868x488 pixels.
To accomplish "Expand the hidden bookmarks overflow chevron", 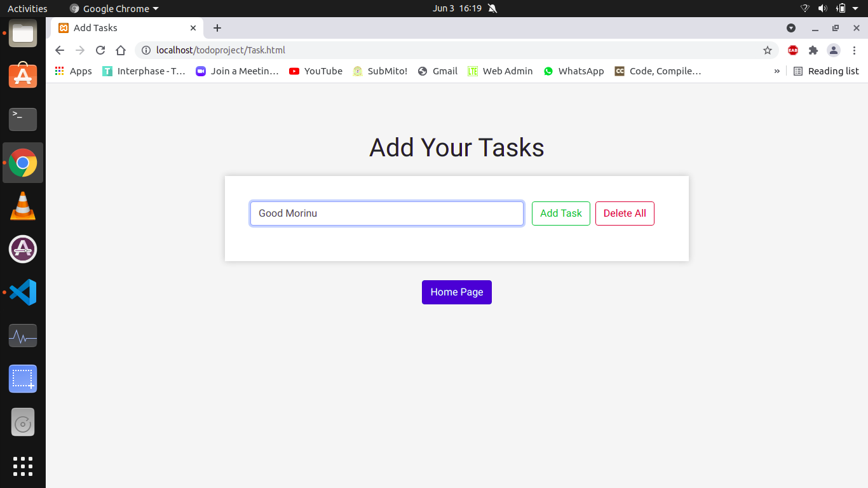I will pyautogui.click(x=776, y=71).
